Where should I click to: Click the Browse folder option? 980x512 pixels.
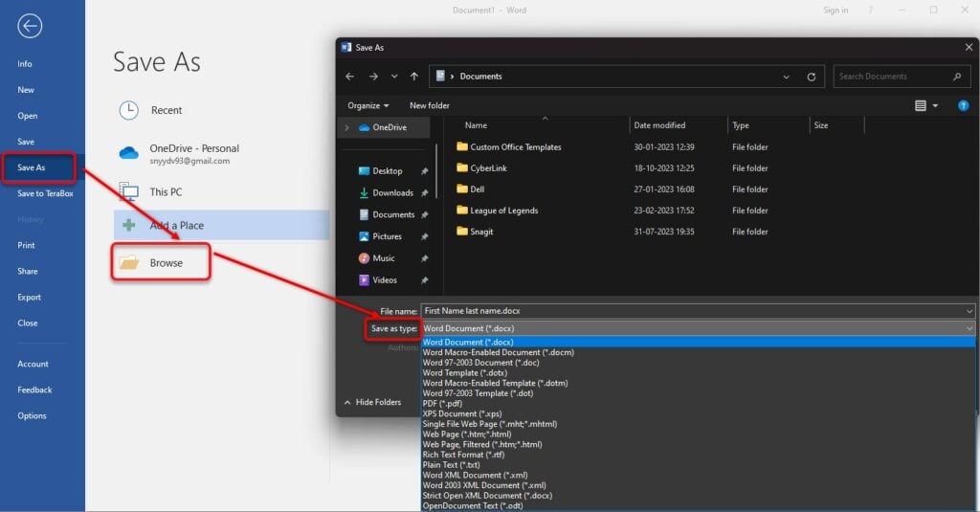click(x=161, y=262)
